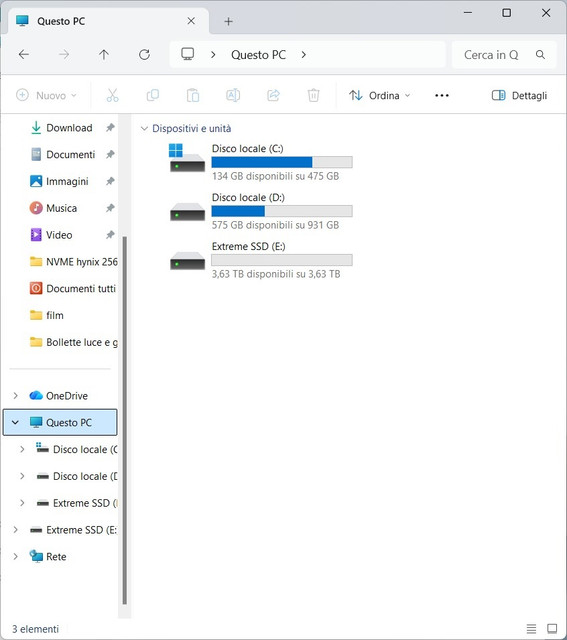Open the Nuovo dropdown
The height and width of the screenshot is (640, 567).
pos(46,96)
